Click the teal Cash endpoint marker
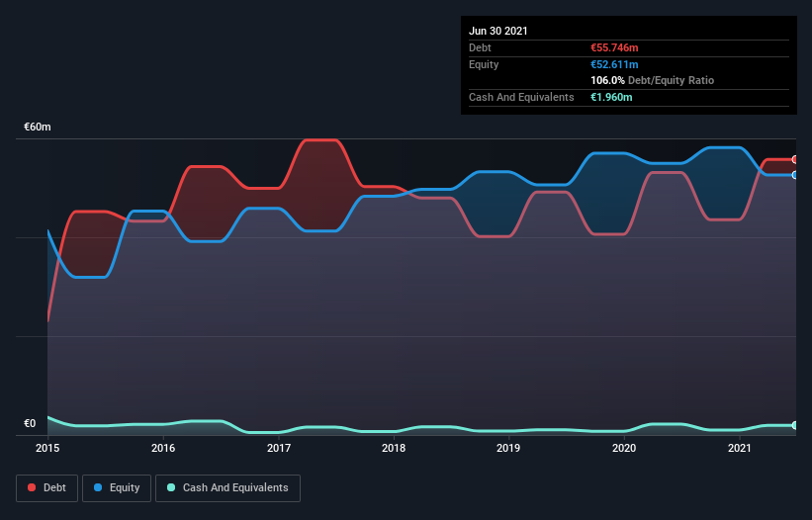The height and width of the screenshot is (520, 812). (x=795, y=425)
